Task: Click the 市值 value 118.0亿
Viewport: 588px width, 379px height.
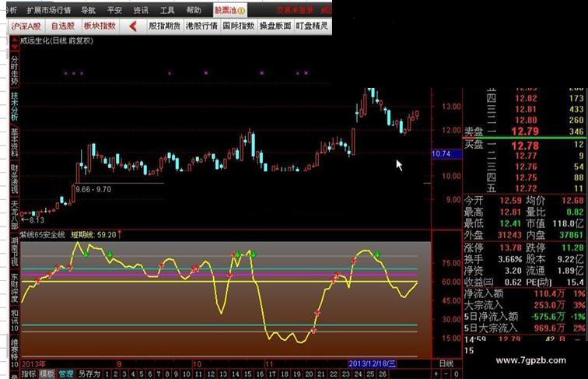Action: coord(568,223)
